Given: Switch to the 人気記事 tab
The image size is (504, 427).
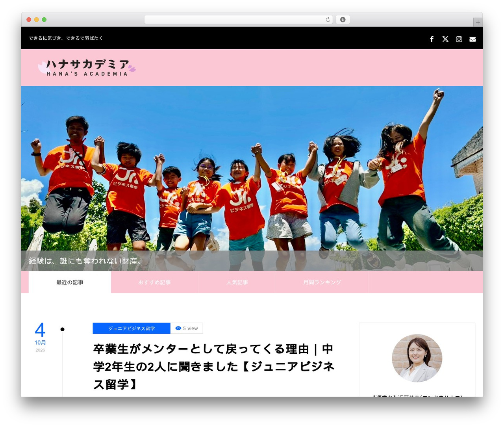Looking at the screenshot, I should [x=237, y=282].
